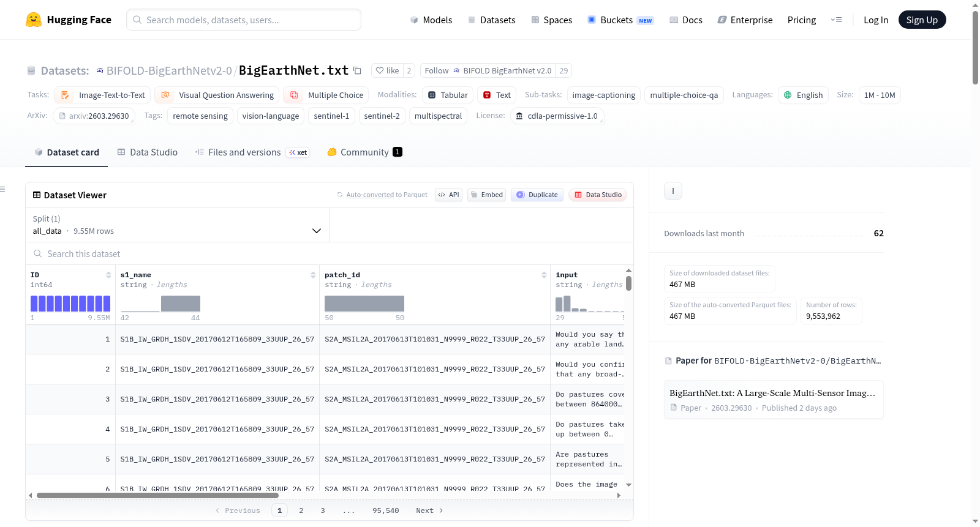The image size is (980, 527).
Task: Open the Datasets menu item
Action: click(492, 20)
